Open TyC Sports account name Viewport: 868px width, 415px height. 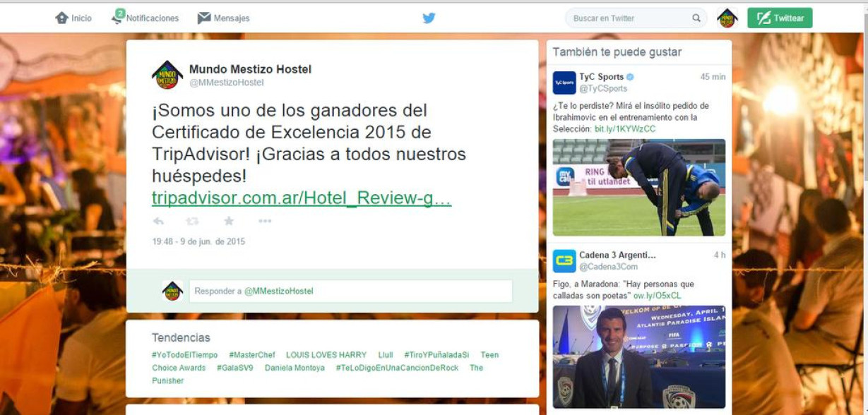pyautogui.click(x=601, y=77)
